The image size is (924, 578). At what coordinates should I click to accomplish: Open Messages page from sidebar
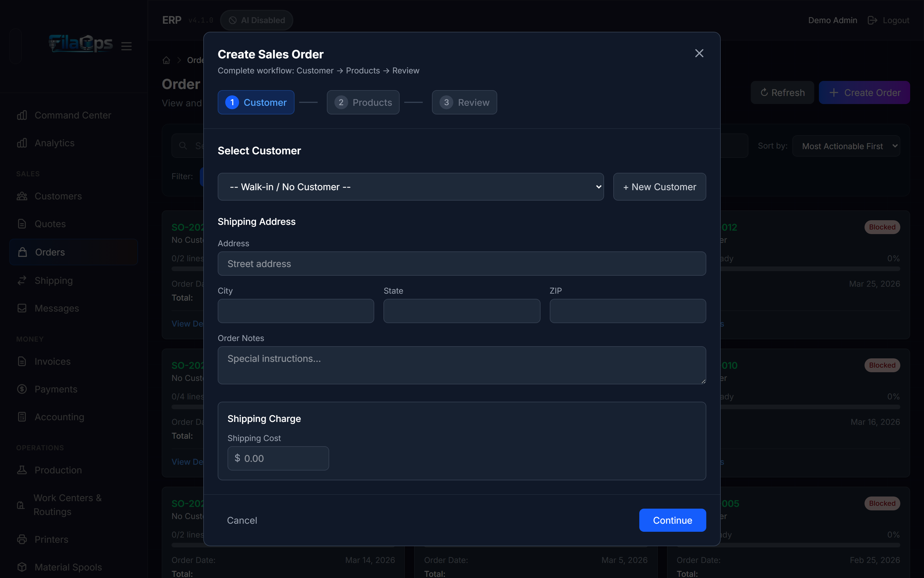point(73,308)
